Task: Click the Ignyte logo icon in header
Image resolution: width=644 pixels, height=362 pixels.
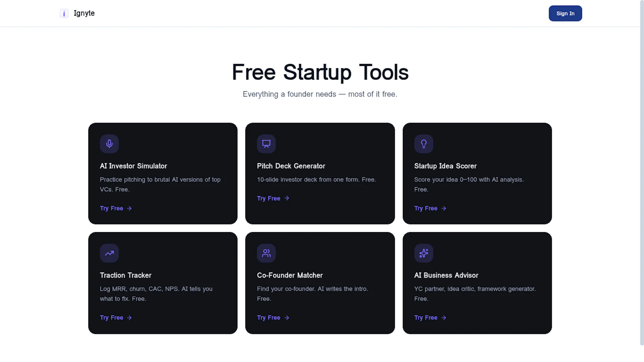Action: [64, 13]
